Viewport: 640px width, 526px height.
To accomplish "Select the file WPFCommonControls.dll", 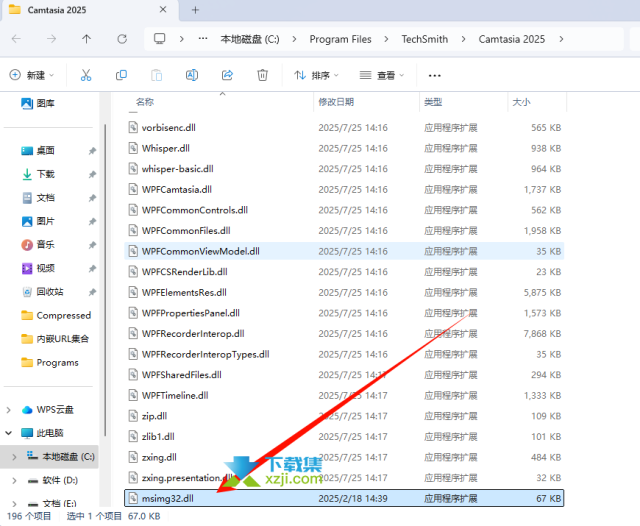I will 344,210.
